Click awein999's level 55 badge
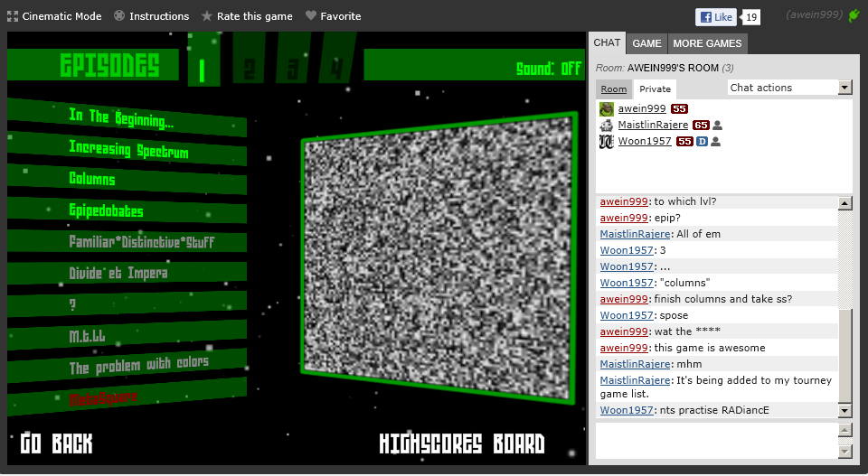Screen dimensions: 868x476 pyautogui.click(x=679, y=109)
